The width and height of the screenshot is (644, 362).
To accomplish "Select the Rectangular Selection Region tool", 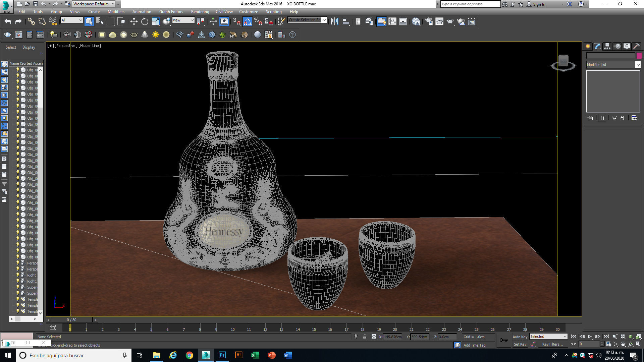I will tap(110, 21).
